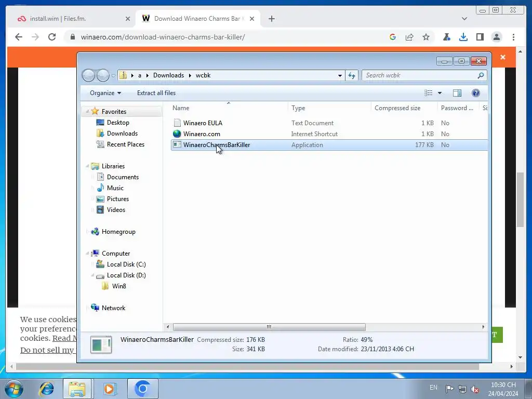Show the preview pane
Screen dimensions: 532x399
(x=457, y=93)
